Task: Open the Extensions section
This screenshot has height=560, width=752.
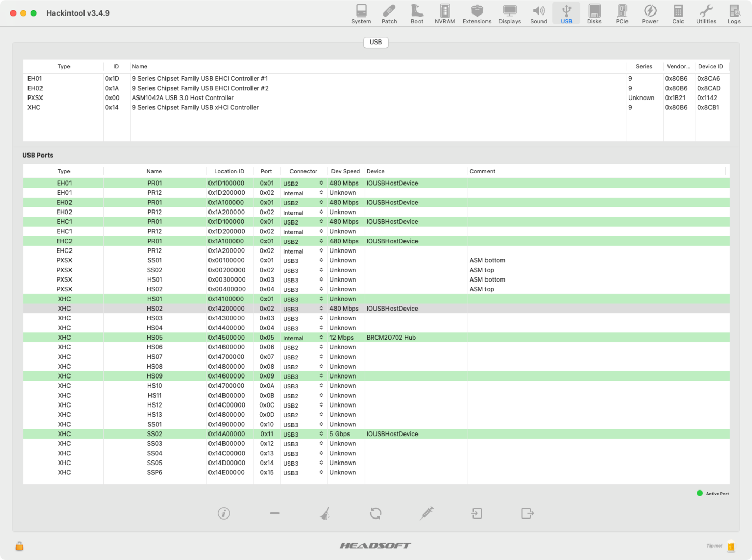Action: coord(477,14)
